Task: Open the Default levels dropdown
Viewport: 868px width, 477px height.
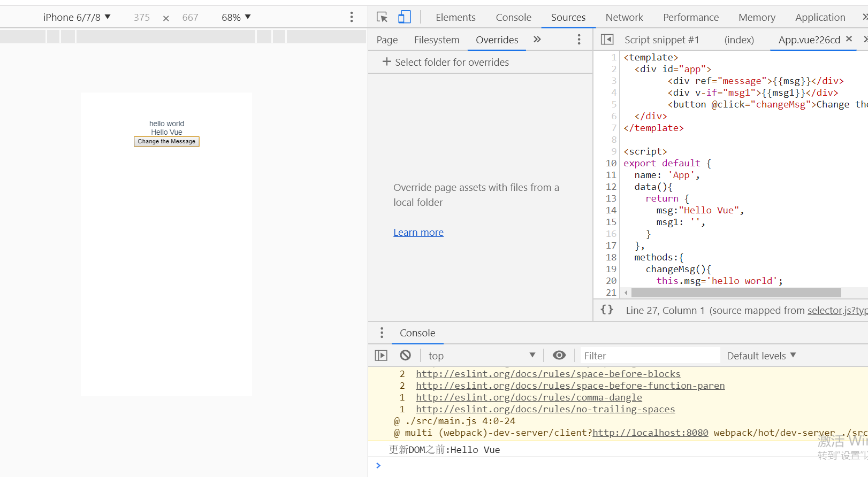Action: [x=762, y=356]
